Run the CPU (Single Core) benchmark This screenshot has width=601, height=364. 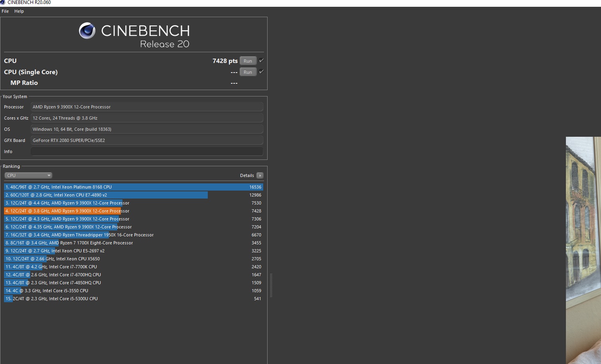pos(248,72)
